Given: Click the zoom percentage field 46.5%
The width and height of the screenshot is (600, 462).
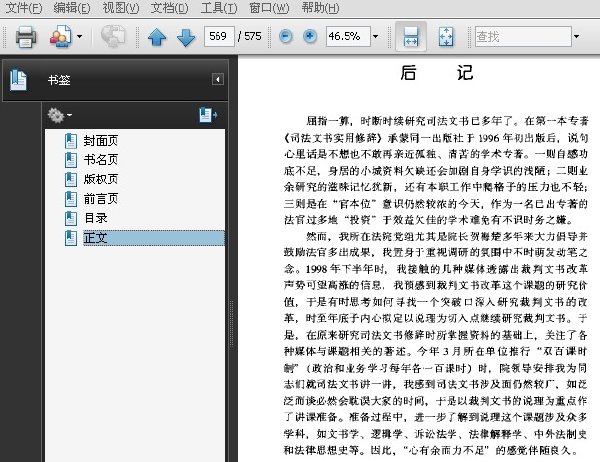Looking at the screenshot, I should coord(348,37).
